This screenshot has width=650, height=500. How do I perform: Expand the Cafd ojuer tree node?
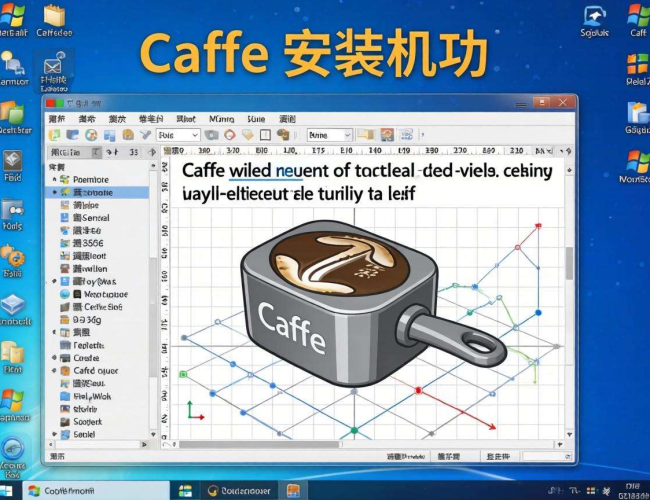click(54, 371)
